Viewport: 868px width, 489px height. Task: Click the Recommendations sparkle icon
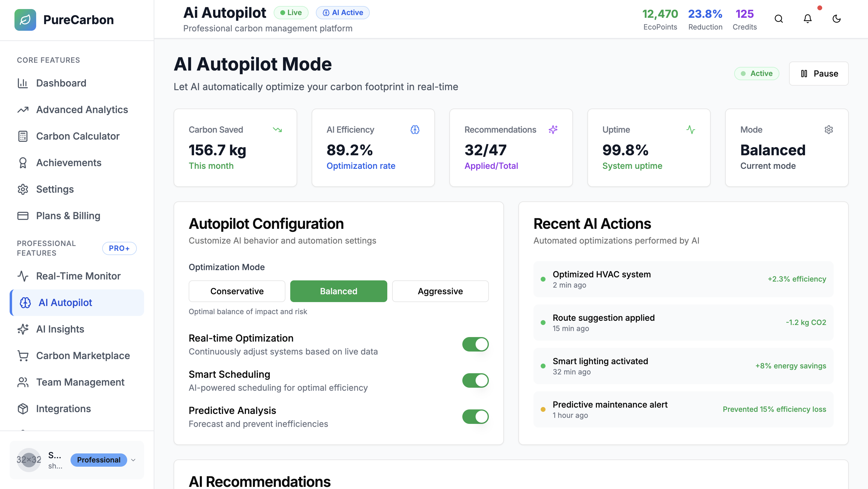click(553, 129)
